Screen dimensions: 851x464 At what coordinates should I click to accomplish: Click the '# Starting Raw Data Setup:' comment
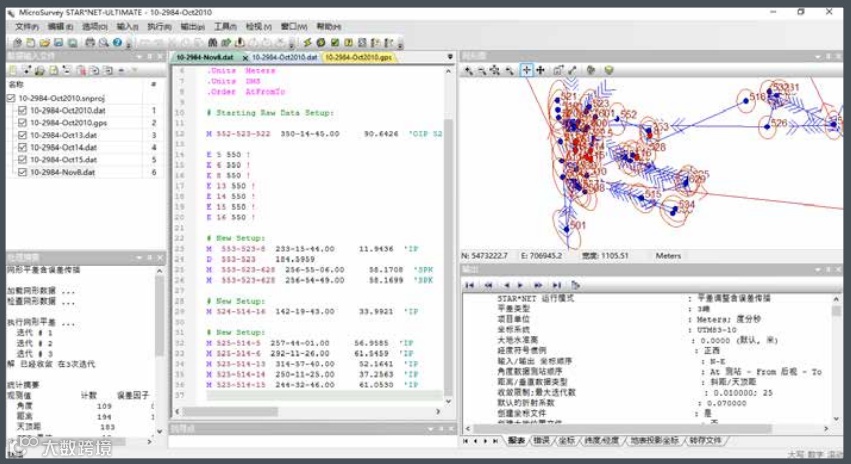pyautogui.click(x=270, y=113)
